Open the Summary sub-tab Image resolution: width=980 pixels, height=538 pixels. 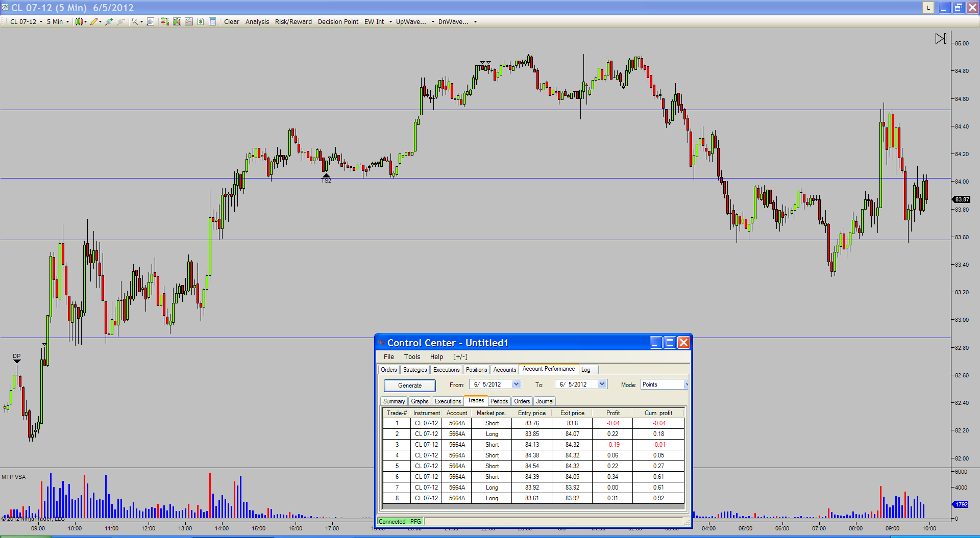(x=394, y=401)
